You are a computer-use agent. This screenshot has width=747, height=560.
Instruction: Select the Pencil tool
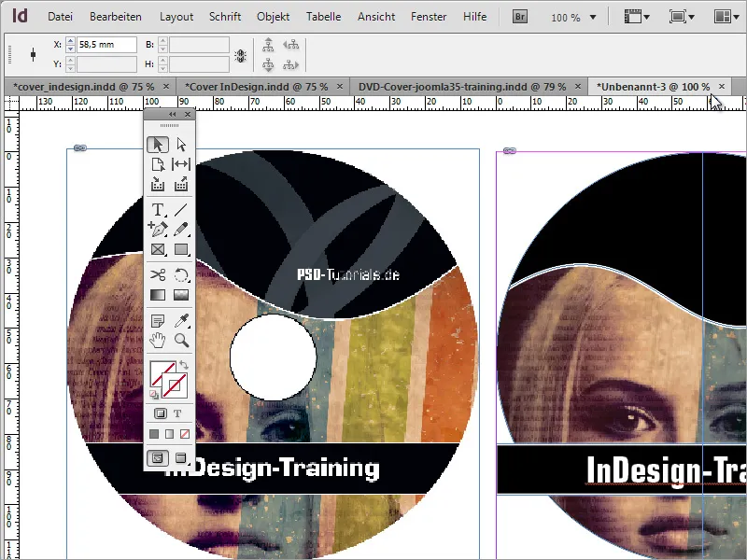(x=181, y=229)
